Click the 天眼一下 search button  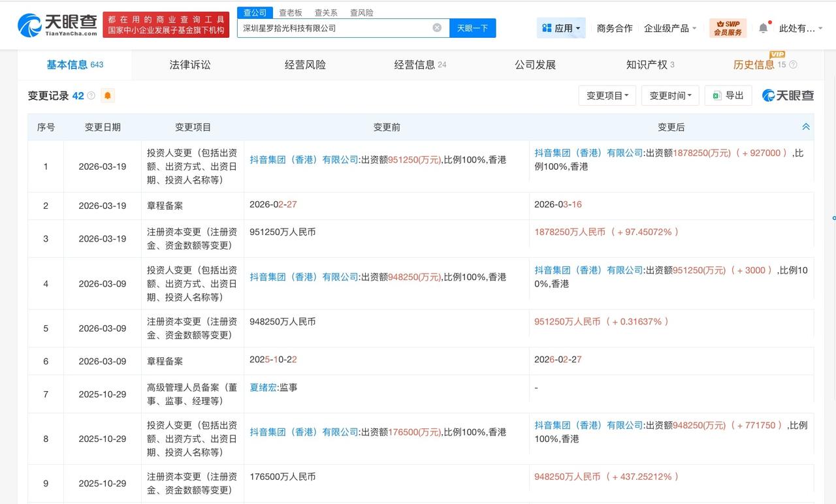click(x=472, y=27)
